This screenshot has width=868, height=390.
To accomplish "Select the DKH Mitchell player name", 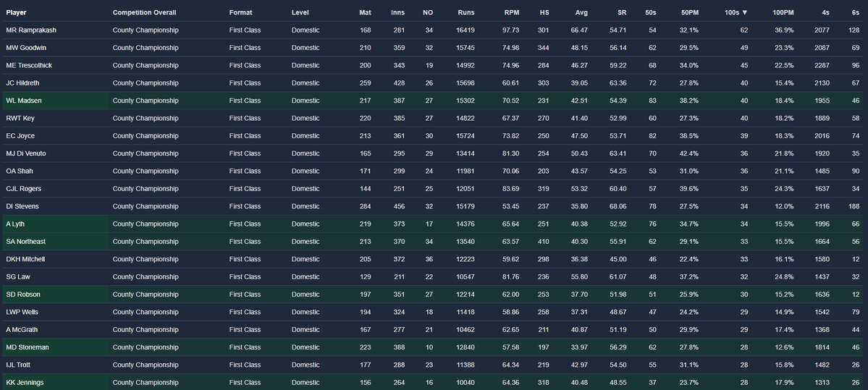I will pos(25,260).
